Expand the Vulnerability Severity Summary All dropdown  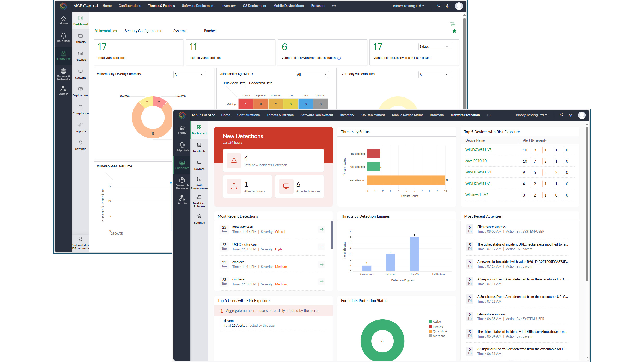(189, 75)
